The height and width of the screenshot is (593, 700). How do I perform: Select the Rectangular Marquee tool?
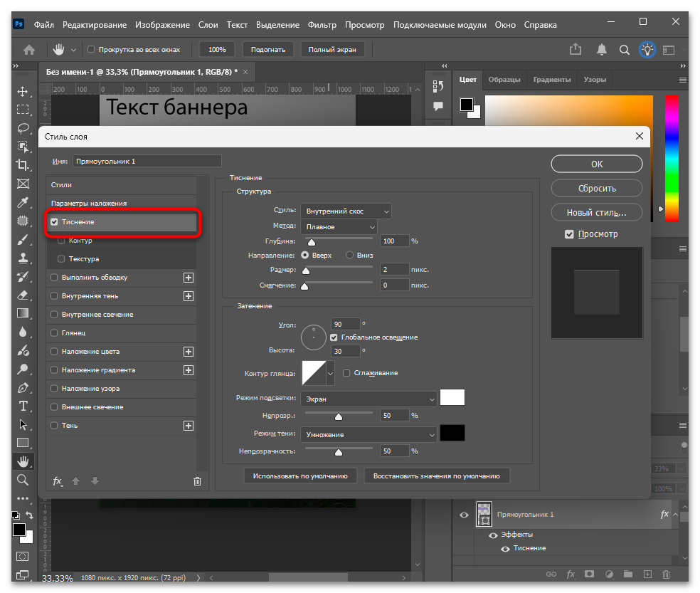click(22, 110)
